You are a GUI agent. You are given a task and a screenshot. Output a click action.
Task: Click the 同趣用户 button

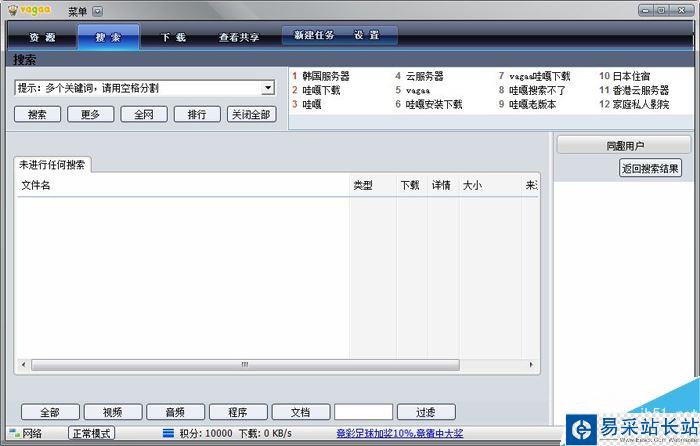tap(624, 146)
